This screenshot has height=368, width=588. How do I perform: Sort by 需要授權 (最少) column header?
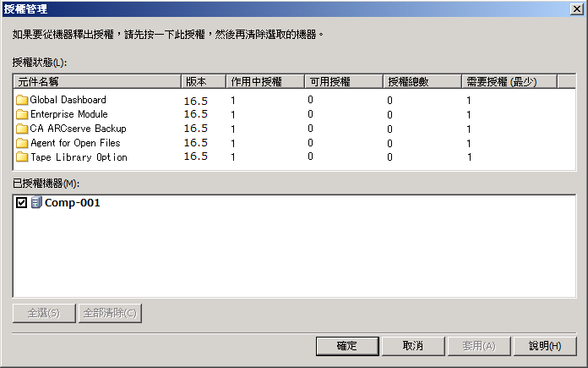[x=509, y=81]
